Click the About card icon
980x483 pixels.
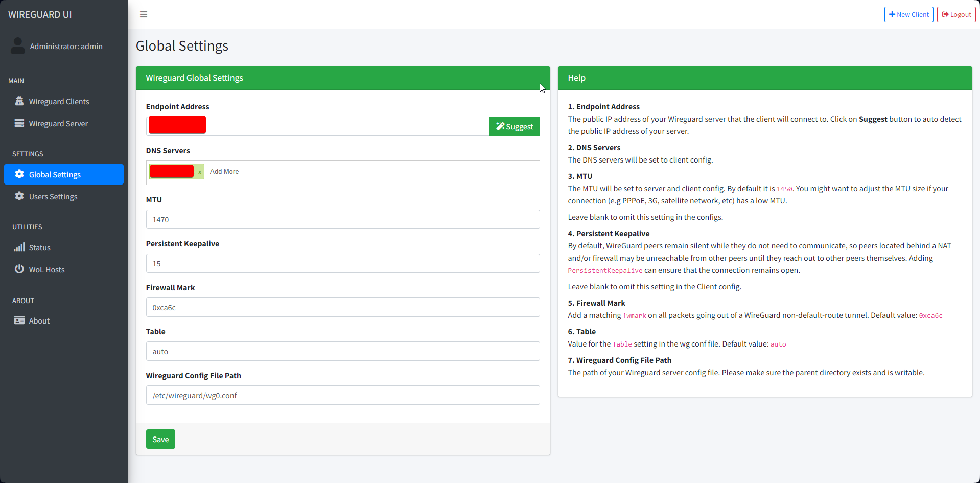[19, 320]
